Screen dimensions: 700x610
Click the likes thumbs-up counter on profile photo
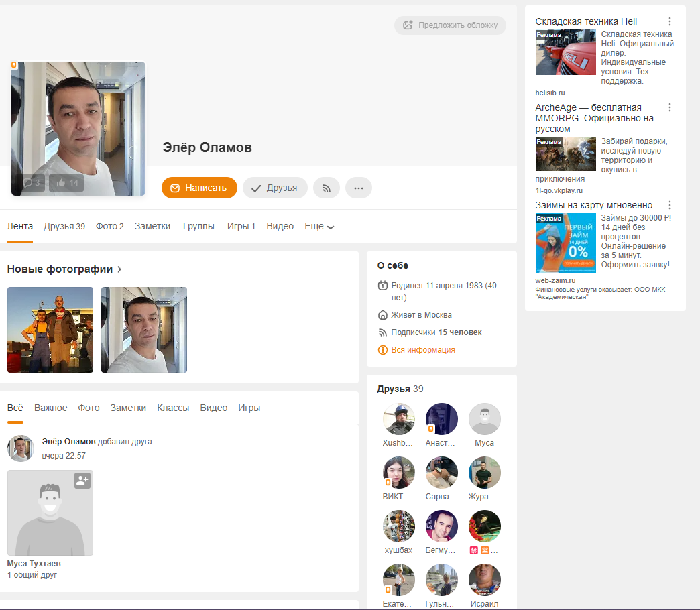(67, 182)
